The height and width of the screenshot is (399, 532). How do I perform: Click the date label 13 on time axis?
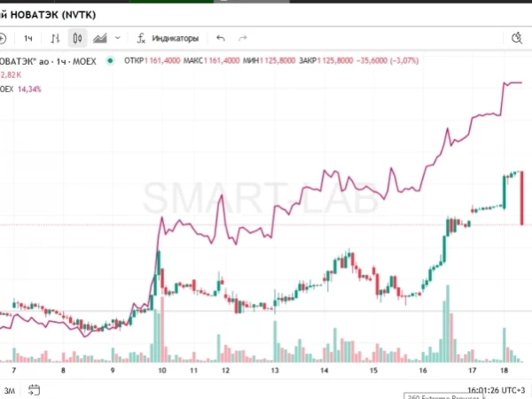(x=275, y=371)
